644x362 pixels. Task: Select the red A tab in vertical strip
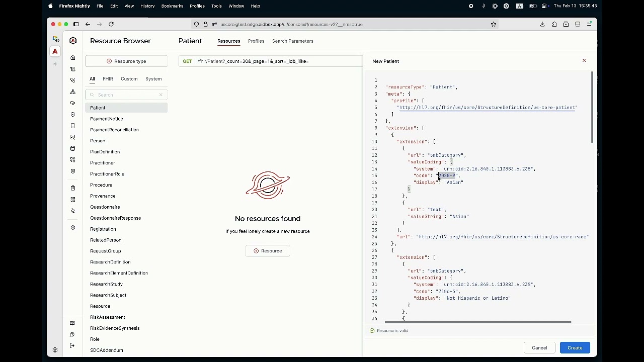point(55,51)
